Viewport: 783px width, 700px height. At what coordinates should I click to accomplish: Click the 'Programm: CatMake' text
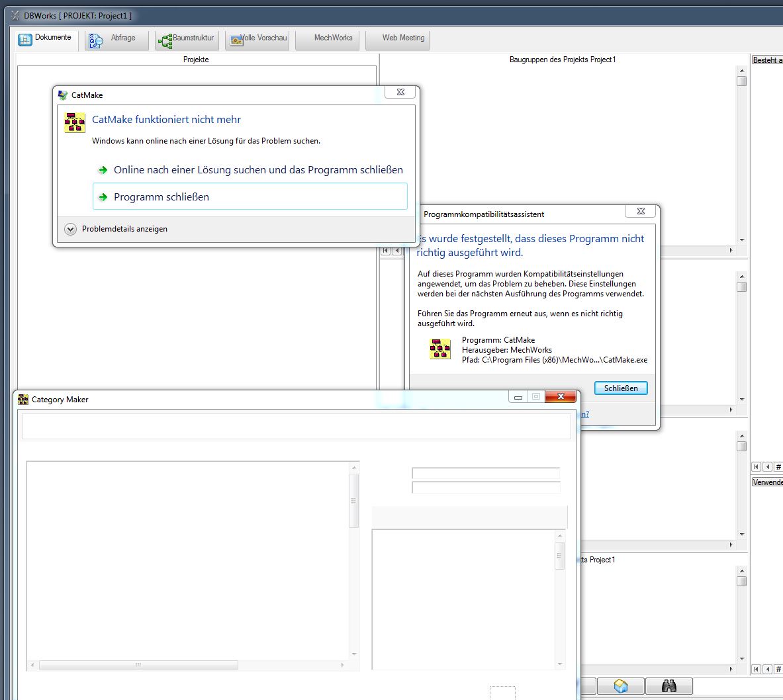[498, 340]
